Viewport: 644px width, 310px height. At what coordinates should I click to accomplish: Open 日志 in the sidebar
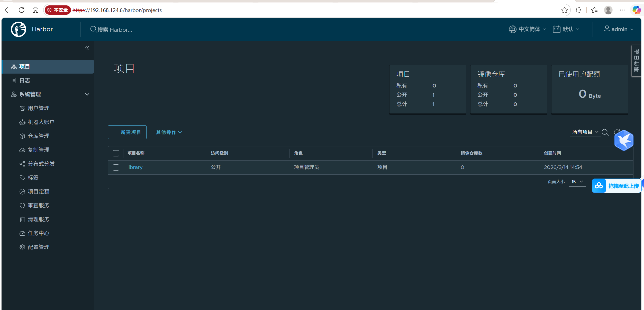(x=25, y=81)
